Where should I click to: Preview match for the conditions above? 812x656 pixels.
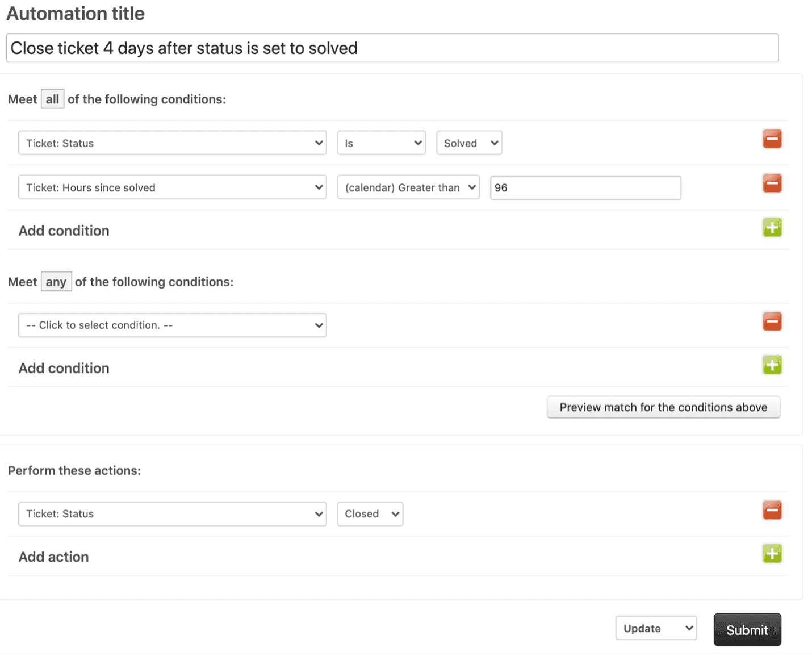pos(663,407)
